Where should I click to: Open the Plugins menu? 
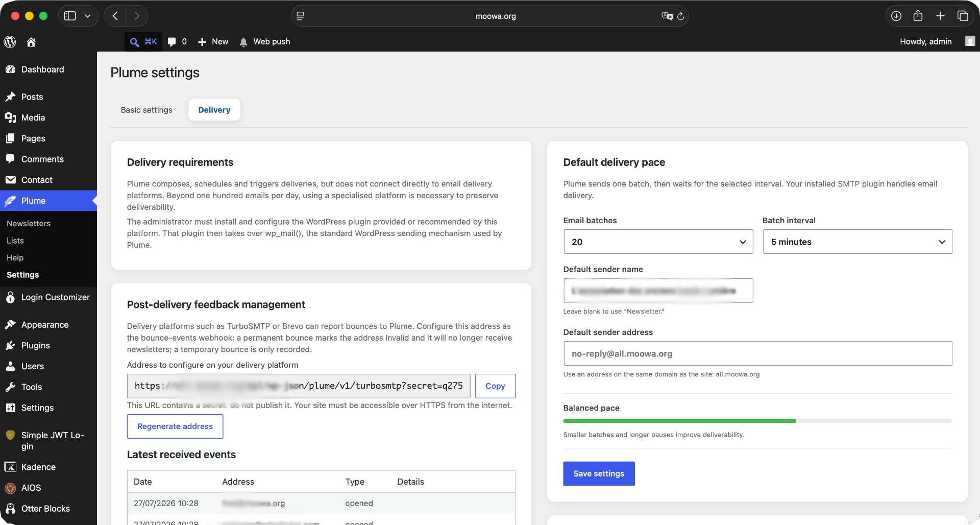(48, 346)
